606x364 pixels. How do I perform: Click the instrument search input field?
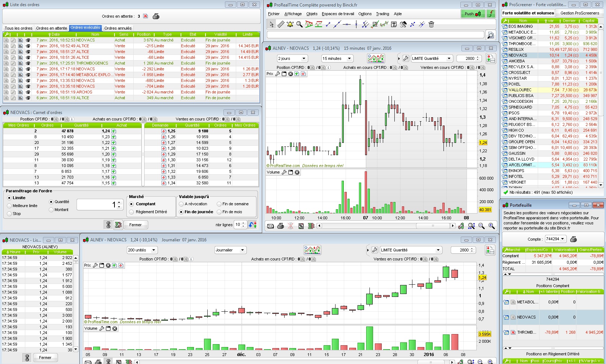click(x=375, y=35)
